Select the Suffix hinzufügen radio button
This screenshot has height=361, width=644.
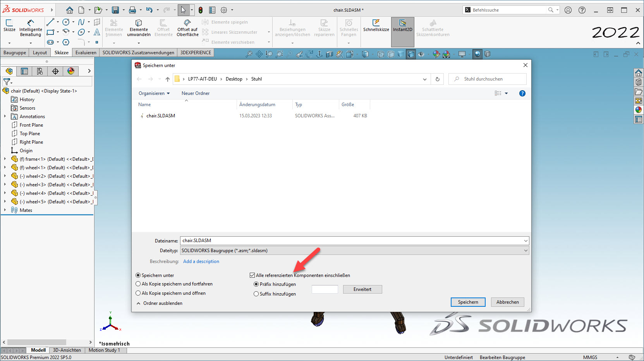pyautogui.click(x=256, y=294)
